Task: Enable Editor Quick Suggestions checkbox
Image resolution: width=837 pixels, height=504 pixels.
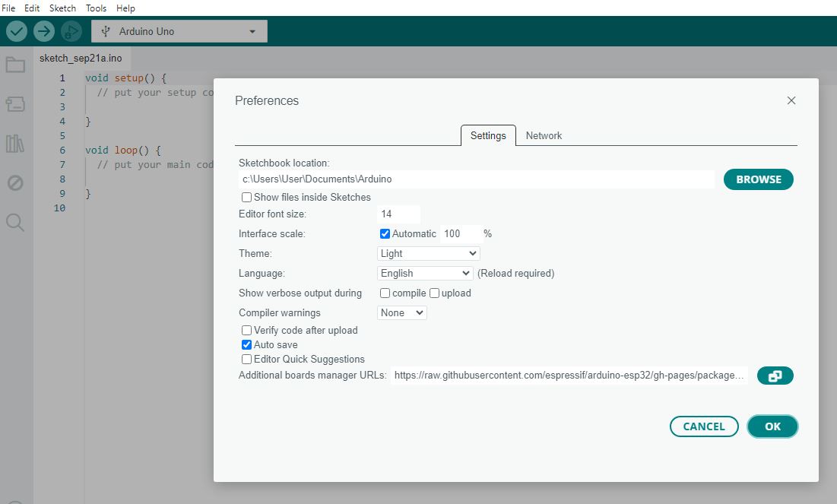Action: [x=246, y=359]
